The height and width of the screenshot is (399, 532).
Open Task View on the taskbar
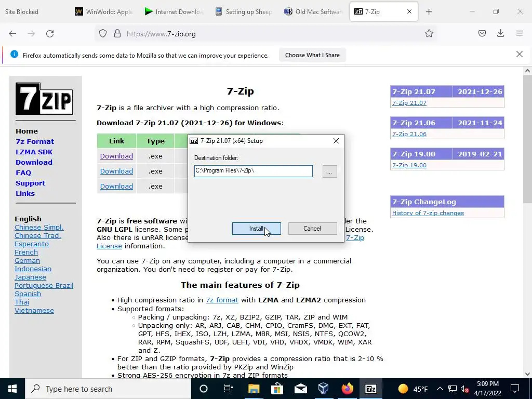[229, 389]
